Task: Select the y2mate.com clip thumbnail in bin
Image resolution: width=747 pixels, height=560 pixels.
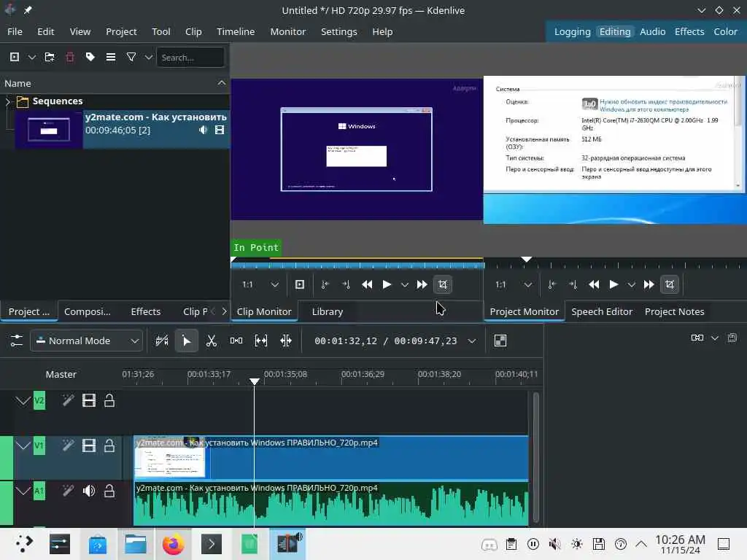Action: (49, 129)
